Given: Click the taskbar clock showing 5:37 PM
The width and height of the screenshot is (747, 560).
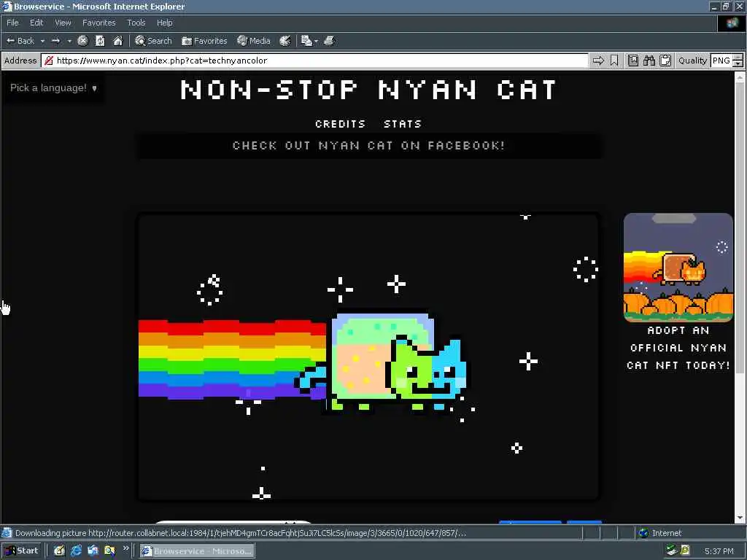Looking at the screenshot, I should 719,551.
